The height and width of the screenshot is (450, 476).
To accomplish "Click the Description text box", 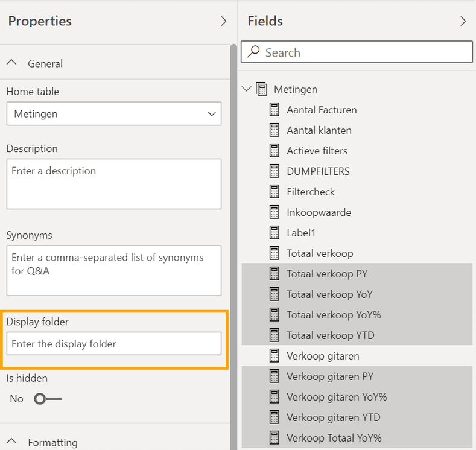I will pyautogui.click(x=114, y=184).
